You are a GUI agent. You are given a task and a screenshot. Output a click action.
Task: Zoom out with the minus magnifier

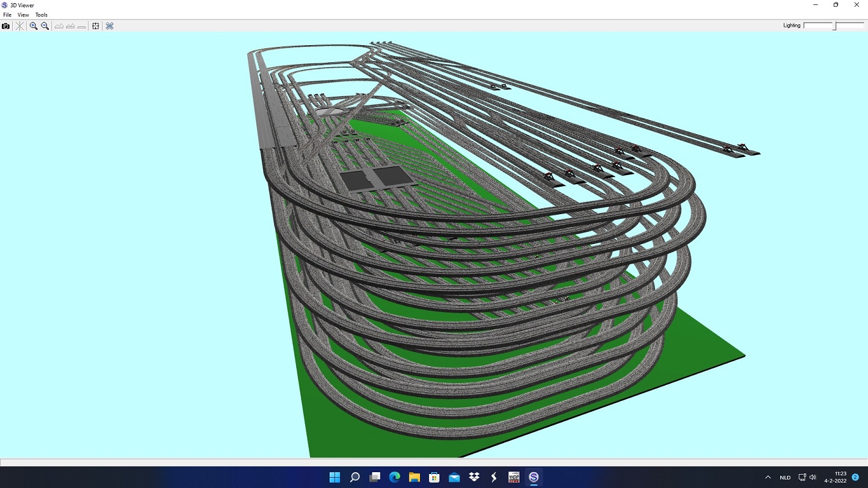point(45,26)
